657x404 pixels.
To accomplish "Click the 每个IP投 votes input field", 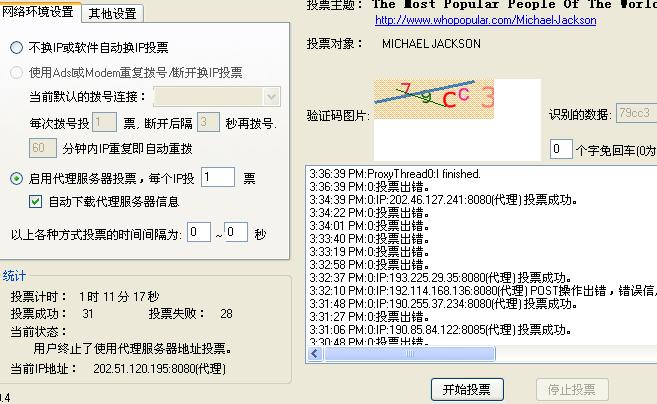I will (x=218, y=177).
